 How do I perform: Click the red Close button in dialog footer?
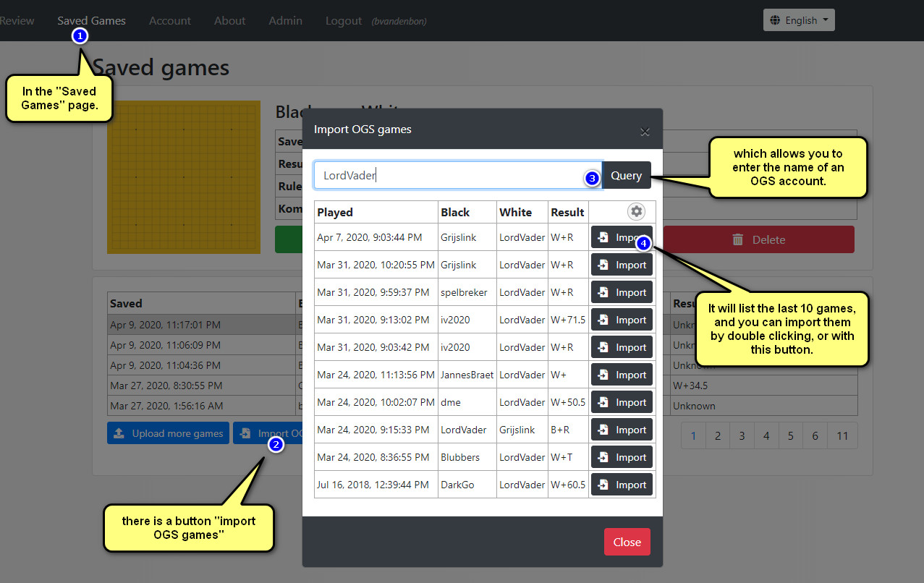point(627,542)
